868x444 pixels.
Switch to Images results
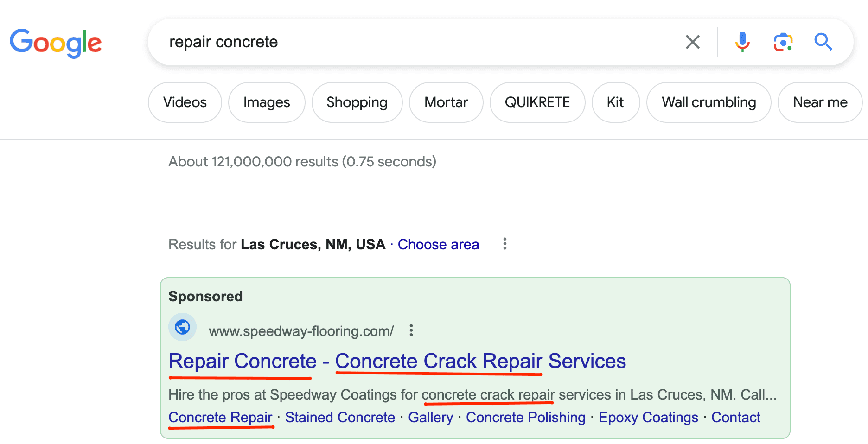267,102
